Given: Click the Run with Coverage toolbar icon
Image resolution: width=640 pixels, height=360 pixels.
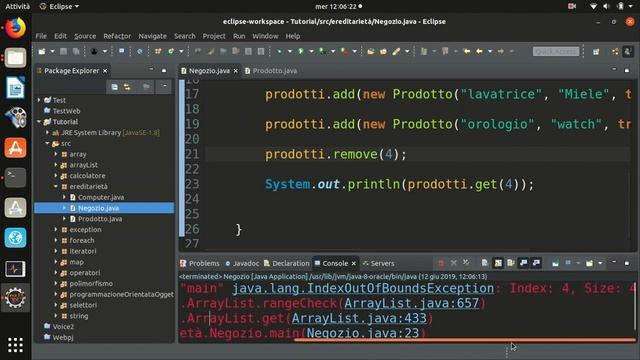Looking at the screenshot, I should tap(322, 51).
